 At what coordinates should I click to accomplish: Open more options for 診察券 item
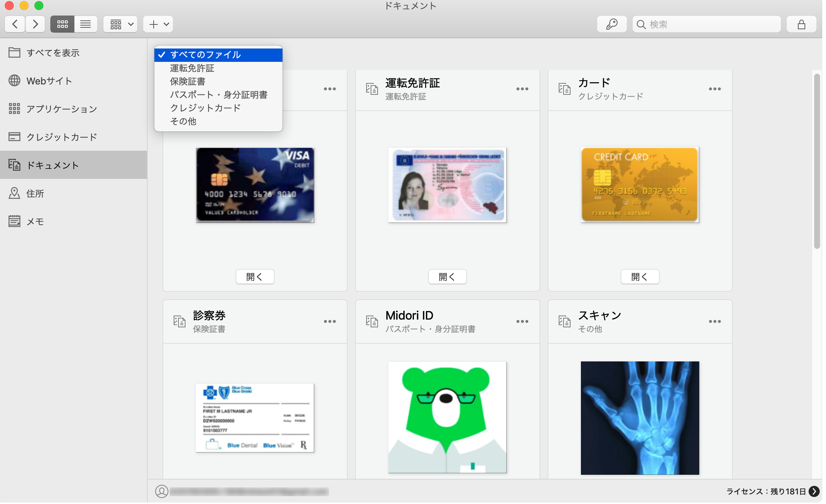pyautogui.click(x=330, y=321)
